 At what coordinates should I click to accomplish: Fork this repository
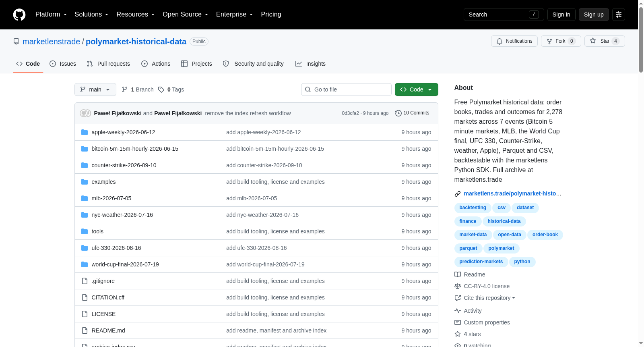point(561,41)
